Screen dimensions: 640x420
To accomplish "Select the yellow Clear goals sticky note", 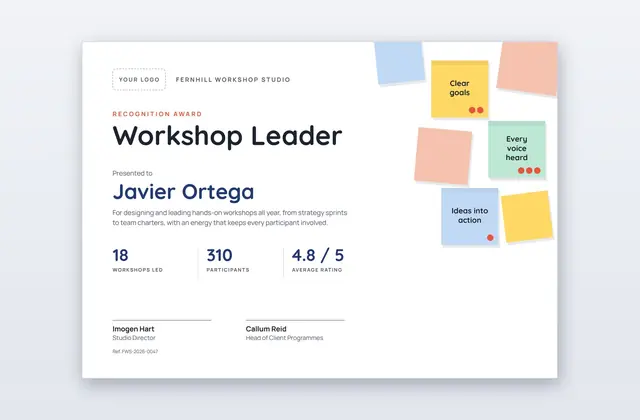I will (460, 89).
